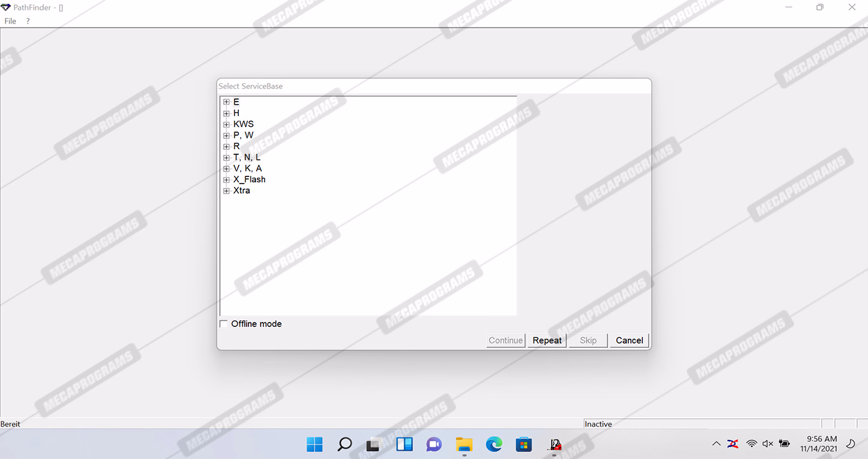Viewport: 868px width, 459px height.
Task: Open Microsoft Store from the taskbar
Action: coord(524,444)
